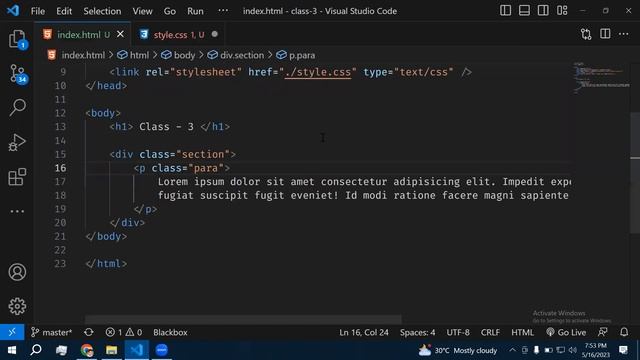
Task: Change file encoding UTF-8
Action: pyautogui.click(x=458, y=332)
